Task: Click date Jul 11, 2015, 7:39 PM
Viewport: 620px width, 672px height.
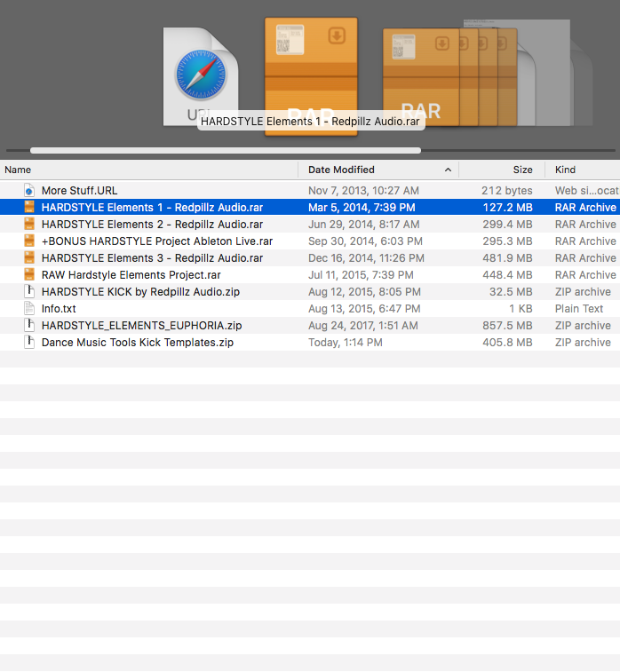Action: tap(361, 274)
